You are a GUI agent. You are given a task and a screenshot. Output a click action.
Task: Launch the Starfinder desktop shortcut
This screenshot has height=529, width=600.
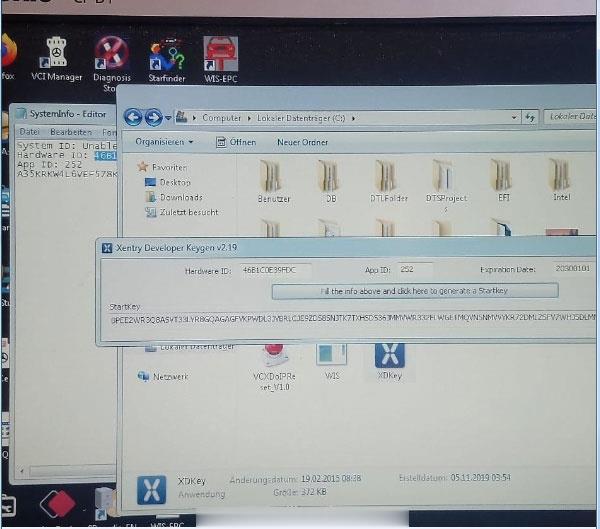[167, 60]
